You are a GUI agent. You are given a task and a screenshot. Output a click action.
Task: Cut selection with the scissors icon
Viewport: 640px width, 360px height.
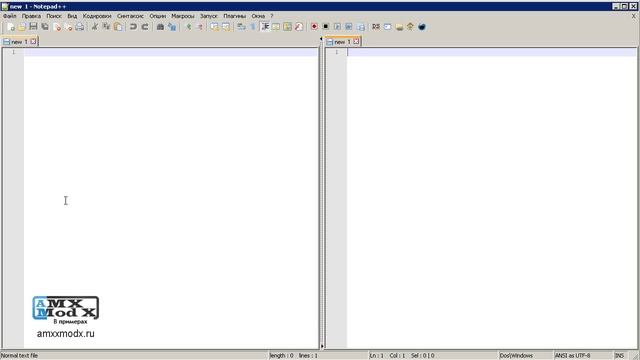[95, 27]
